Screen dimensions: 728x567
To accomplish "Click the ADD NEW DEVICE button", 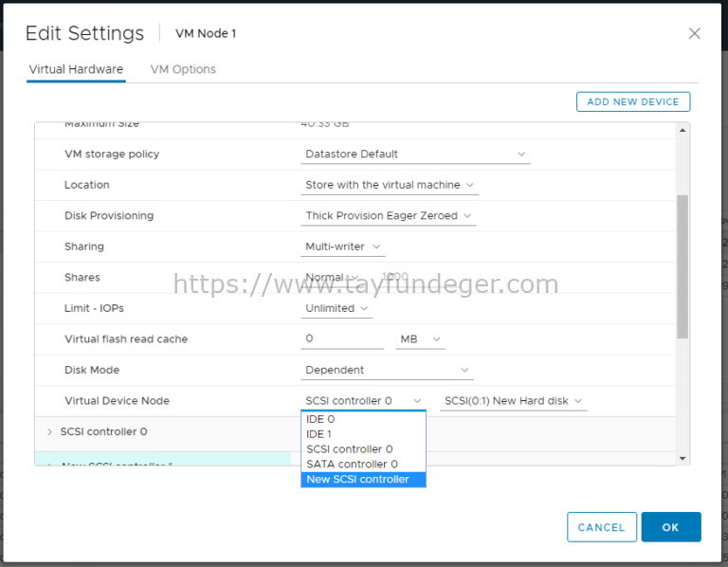I will [633, 101].
